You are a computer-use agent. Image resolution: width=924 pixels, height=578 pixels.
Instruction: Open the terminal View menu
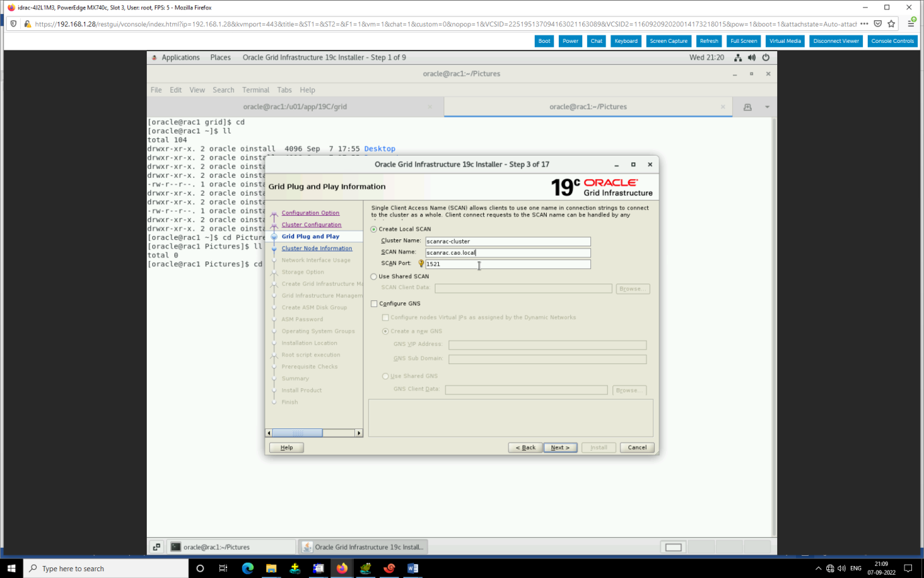[197, 90]
